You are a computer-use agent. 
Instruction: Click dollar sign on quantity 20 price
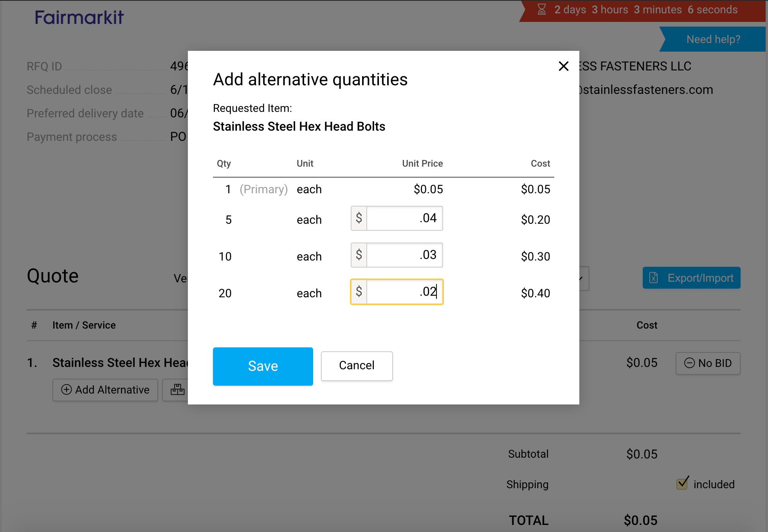coord(359,292)
